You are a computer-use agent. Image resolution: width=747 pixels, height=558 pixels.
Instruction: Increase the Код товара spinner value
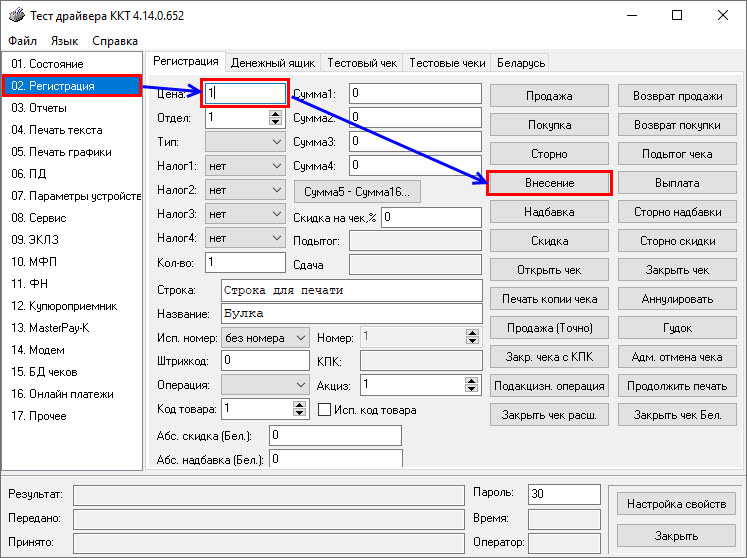(299, 405)
